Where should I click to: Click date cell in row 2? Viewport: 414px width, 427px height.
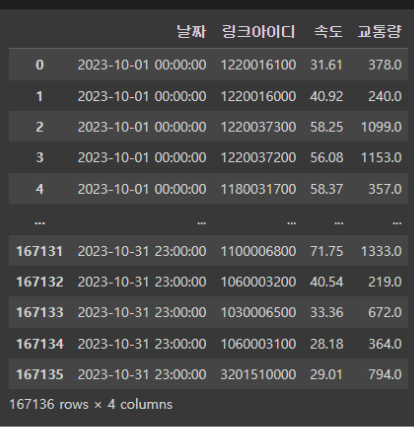pos(142,127)
